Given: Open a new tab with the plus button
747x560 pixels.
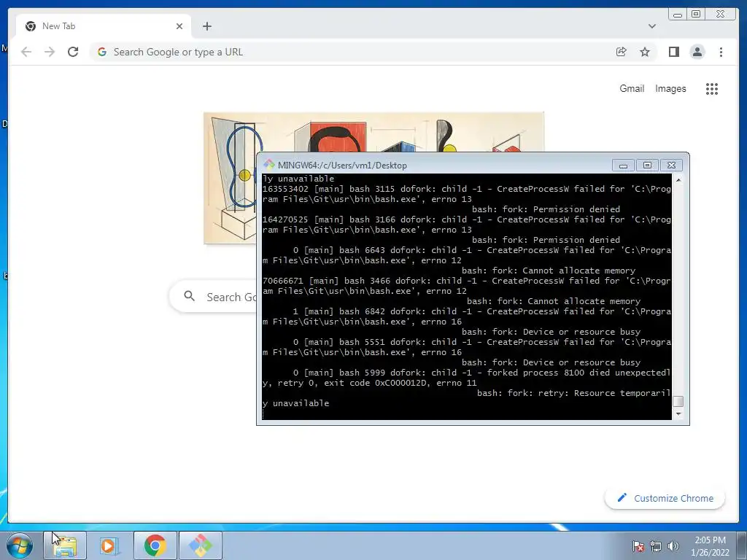Looking at the screenshot, I should (206, 26).
